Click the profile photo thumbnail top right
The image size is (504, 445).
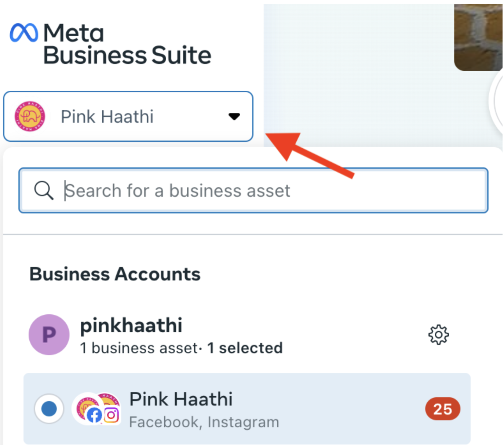479,35
